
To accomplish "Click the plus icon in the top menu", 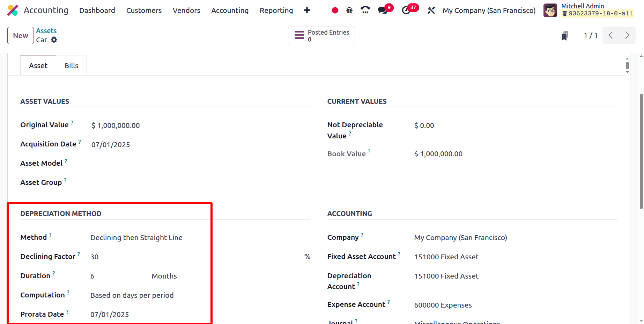I will pyautogui.click(x=307, y=10).
